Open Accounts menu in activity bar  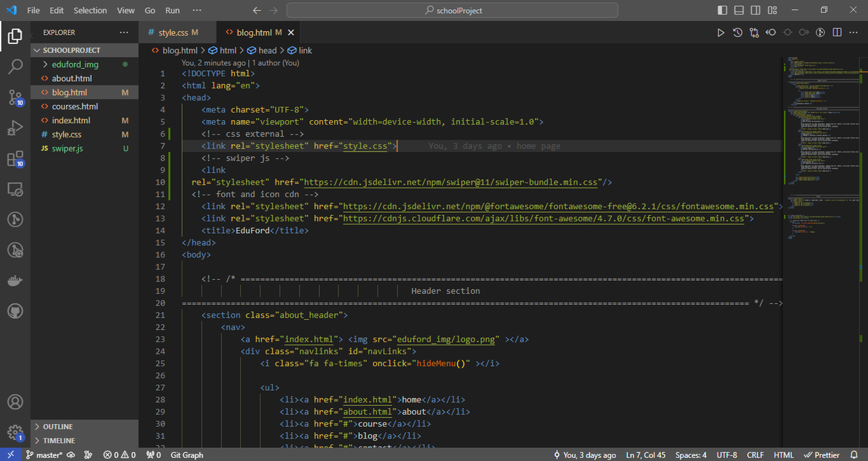coord(15,402)
